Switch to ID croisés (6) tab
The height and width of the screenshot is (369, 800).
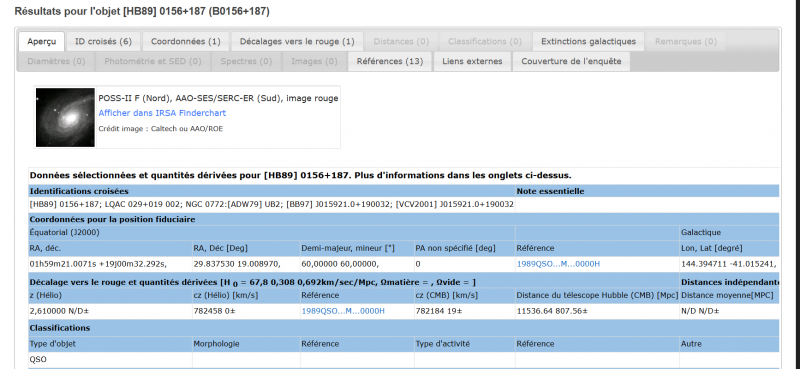tap(104, 41)
